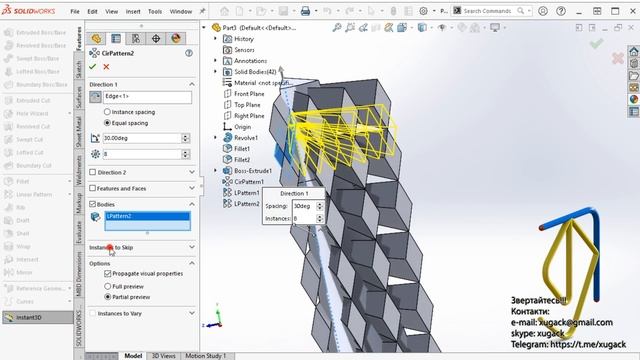This screenshot has width=640, height=360.
Task: Open SOLIDWORKS Resources home icon in task pane
Action: point(634,51)
